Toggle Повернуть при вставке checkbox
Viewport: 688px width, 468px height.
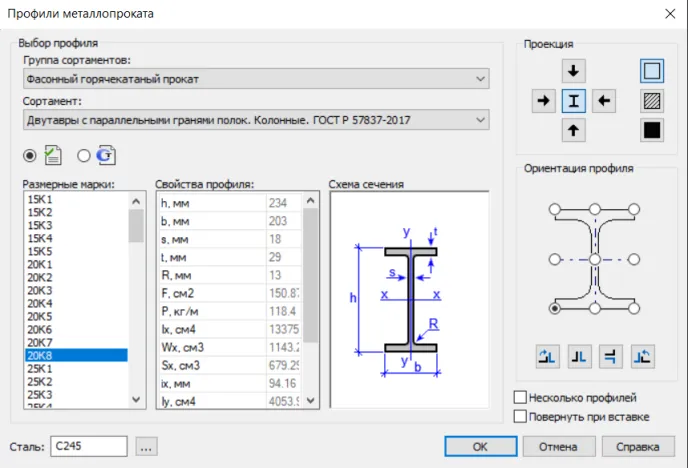click(x=520, y=416)
